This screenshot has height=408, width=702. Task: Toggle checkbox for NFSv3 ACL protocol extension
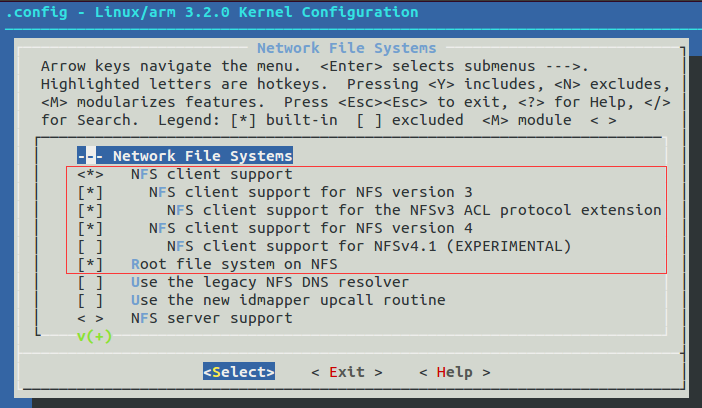pyautogui.click(x=90, y=210)
